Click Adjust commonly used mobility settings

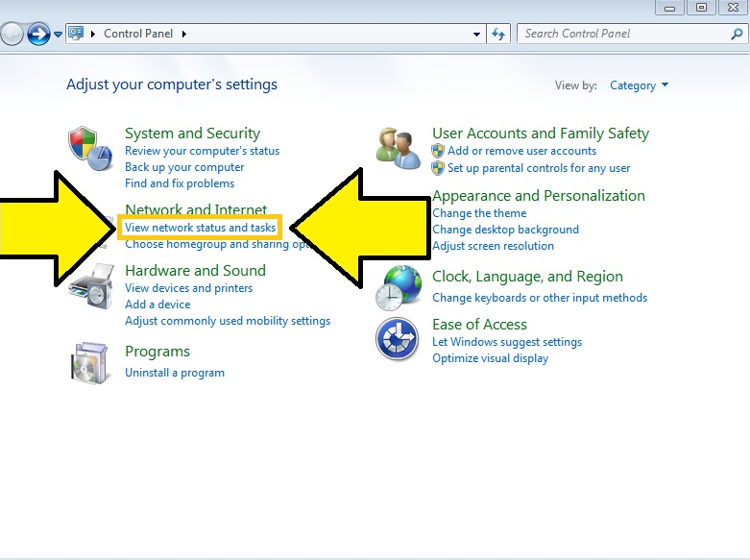tap(228, 321)
